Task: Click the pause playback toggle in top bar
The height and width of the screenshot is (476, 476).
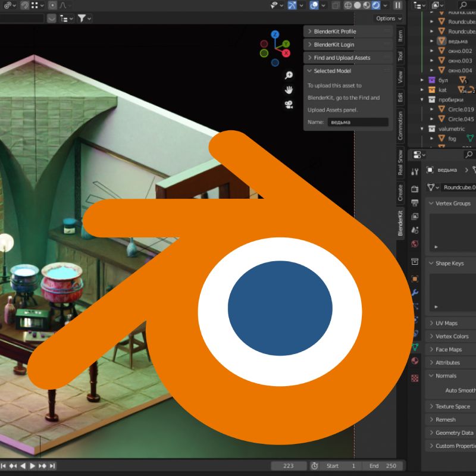Action: [x=397, y=6]
